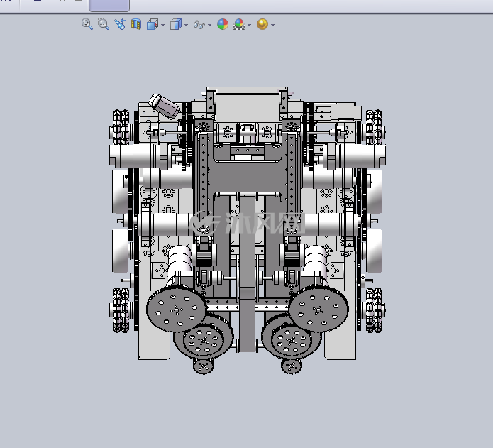Open View Orientation cube icon

153,24
